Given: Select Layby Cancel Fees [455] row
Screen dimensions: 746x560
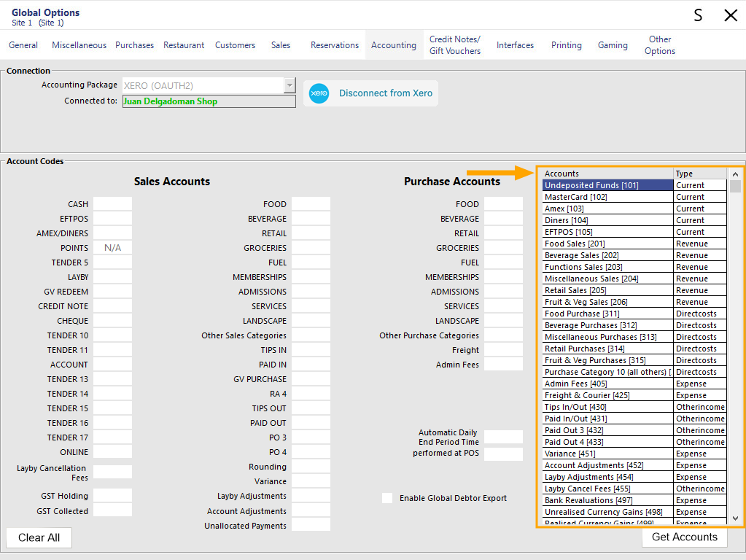Looking at the screenshot, I should (x=634, y=489).
